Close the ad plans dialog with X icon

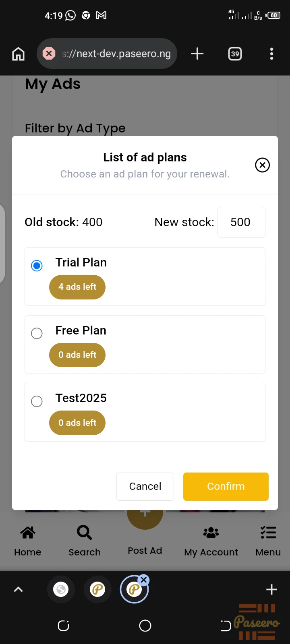[x=262, y=165]
